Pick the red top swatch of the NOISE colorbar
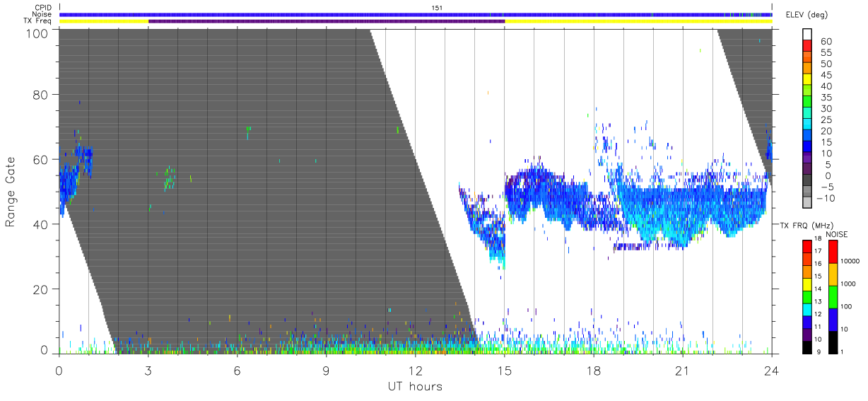 coord(833,252)
